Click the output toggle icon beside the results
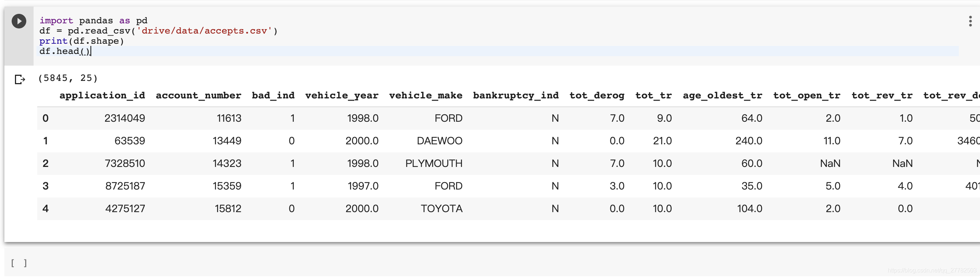980x277 pixels. (x=19, y=79)
